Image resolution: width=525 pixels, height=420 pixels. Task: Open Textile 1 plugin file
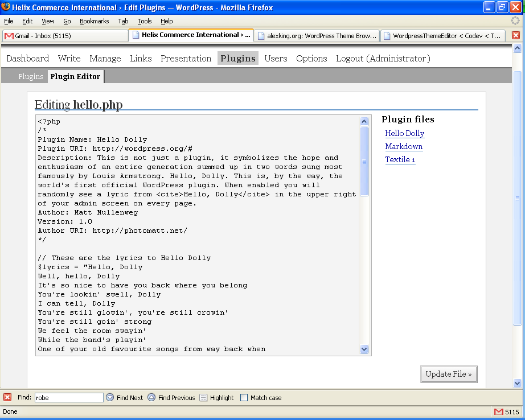(400, 159)
